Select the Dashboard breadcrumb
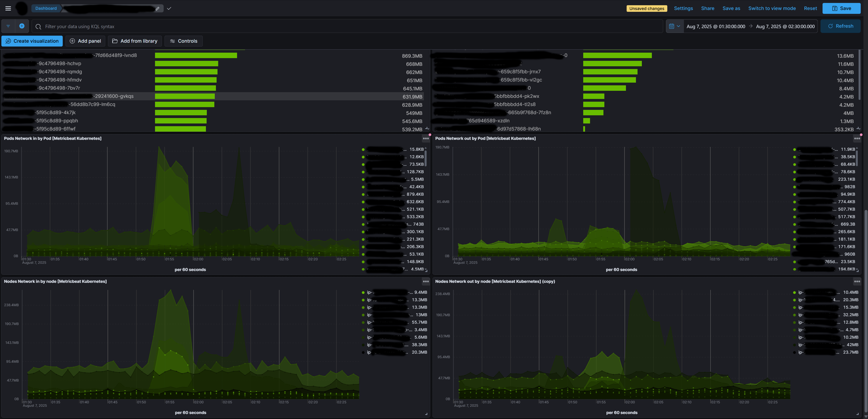 (x=45, y=8)
